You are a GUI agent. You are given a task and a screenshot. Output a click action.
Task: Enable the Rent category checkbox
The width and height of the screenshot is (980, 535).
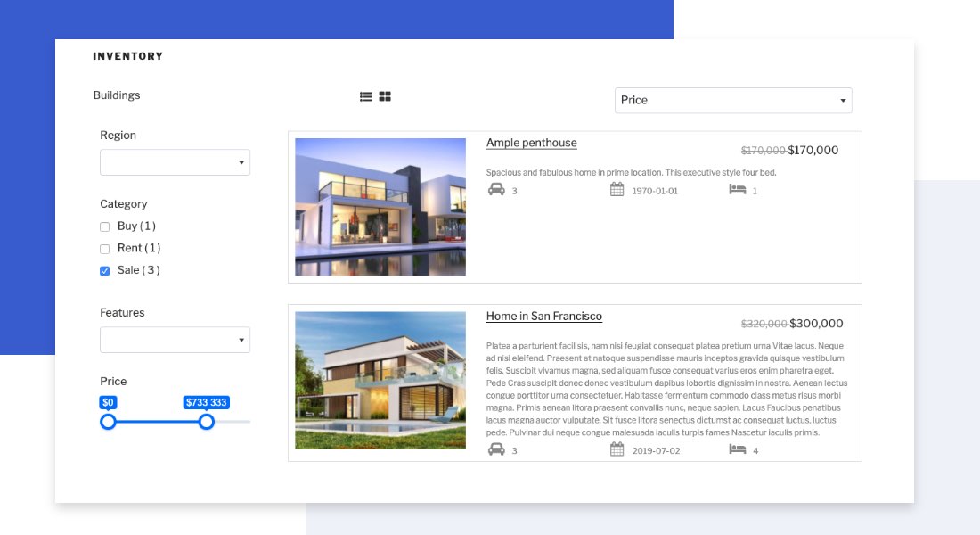[105, 249]
